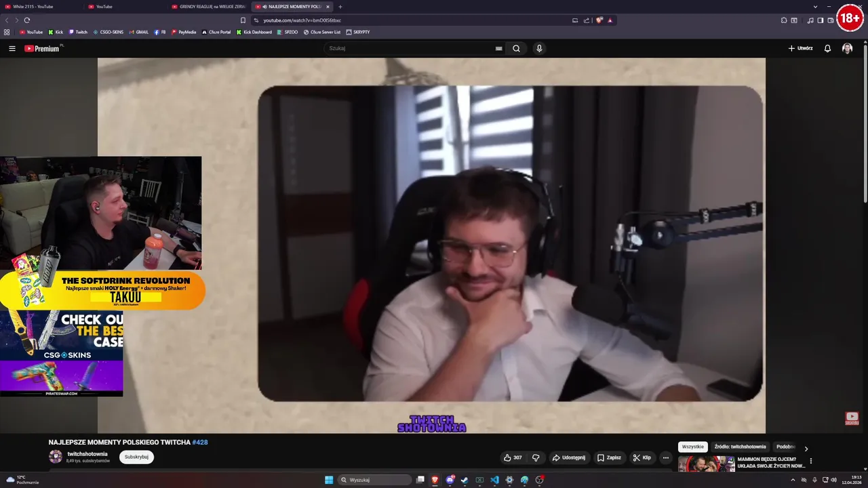This screenshot has width=868, height=488.
Task: Click the Udostępnij share button
Action: 569,457
